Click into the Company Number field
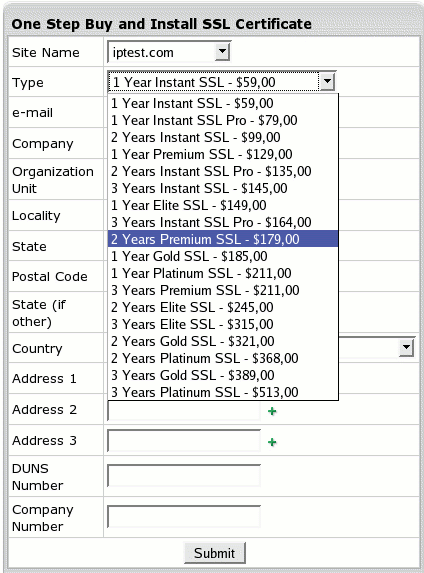The image size is (424, 573). (184, 516)
